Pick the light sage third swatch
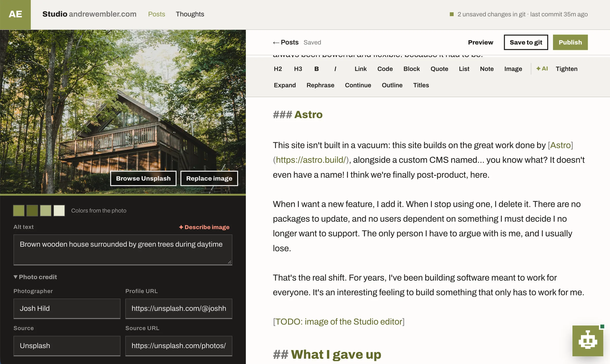This screenshot has width=610, height=364. tap(46, 211)
